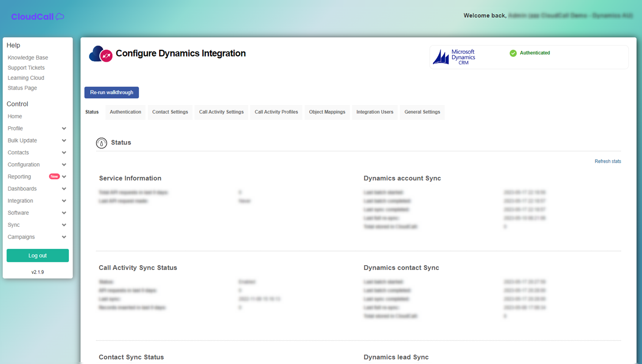Expand the Profile menu chevron
The height and width of the screenshot is (364, 642).
tap(64, 128)
